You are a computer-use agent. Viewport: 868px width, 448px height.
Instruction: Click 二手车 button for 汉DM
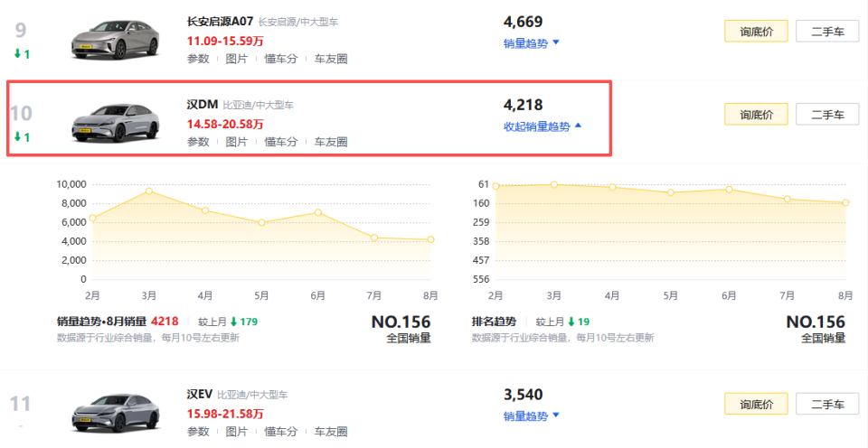(827, 115)
